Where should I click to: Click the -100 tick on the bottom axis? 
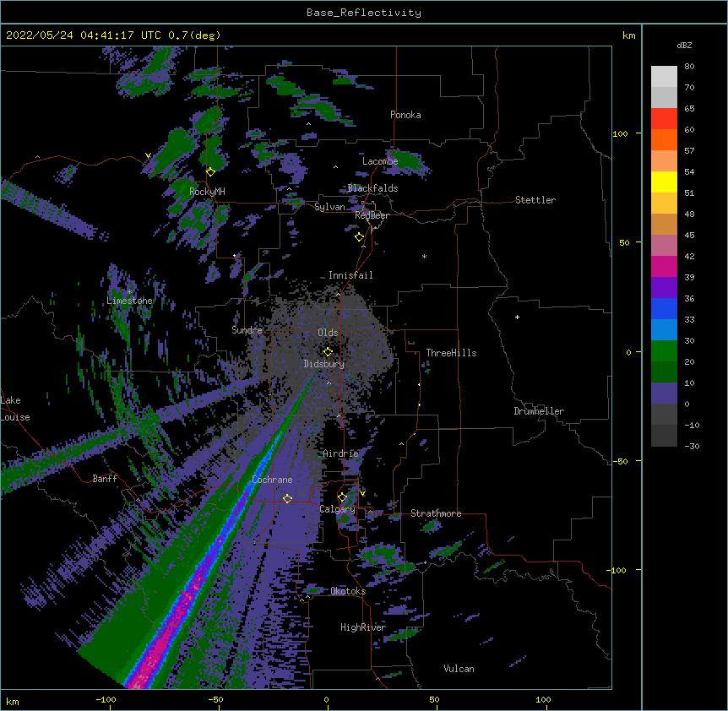click(106, 699)
